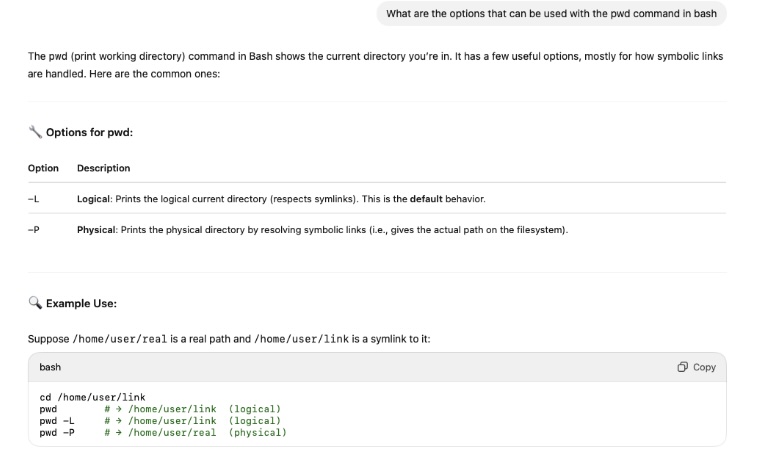This screenshot has height=476, width=772.
Task: Click the wrench icon beside Options for pwd
Action: point(35,132)
